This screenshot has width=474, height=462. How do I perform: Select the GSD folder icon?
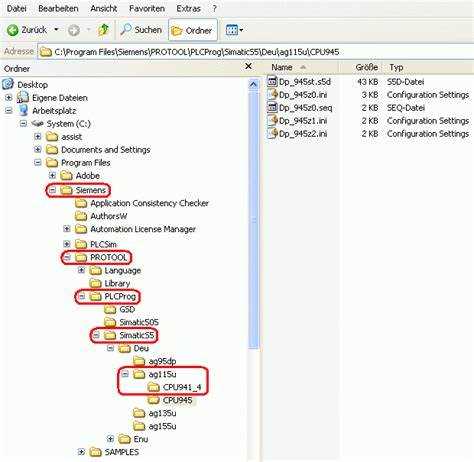(x=110, y=309)
